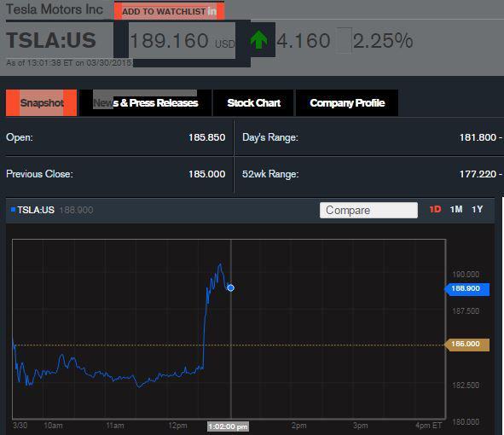Click the 189.160 price value
Viewport: 504px width, 435px height.
(169, 41)
